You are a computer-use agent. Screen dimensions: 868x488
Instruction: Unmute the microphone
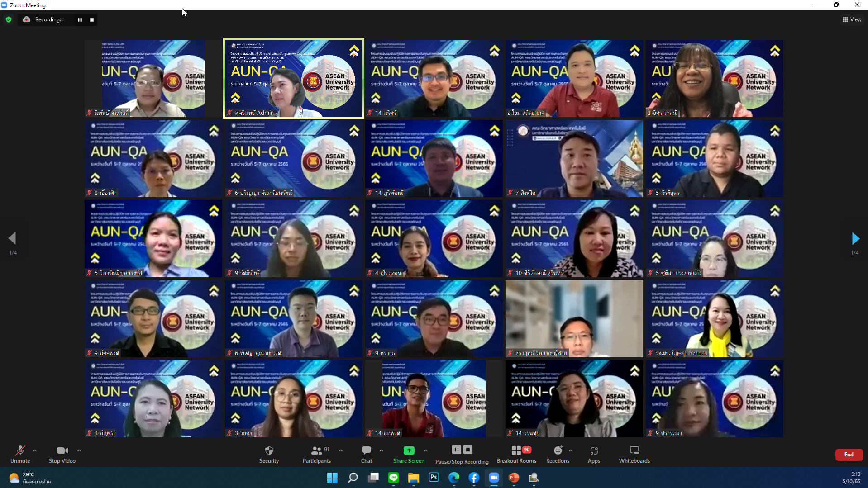[x=20, y=454]
